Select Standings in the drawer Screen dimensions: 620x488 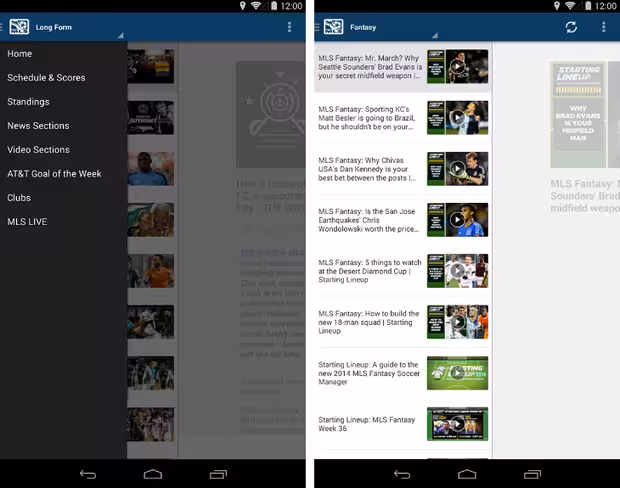(63, 102)
